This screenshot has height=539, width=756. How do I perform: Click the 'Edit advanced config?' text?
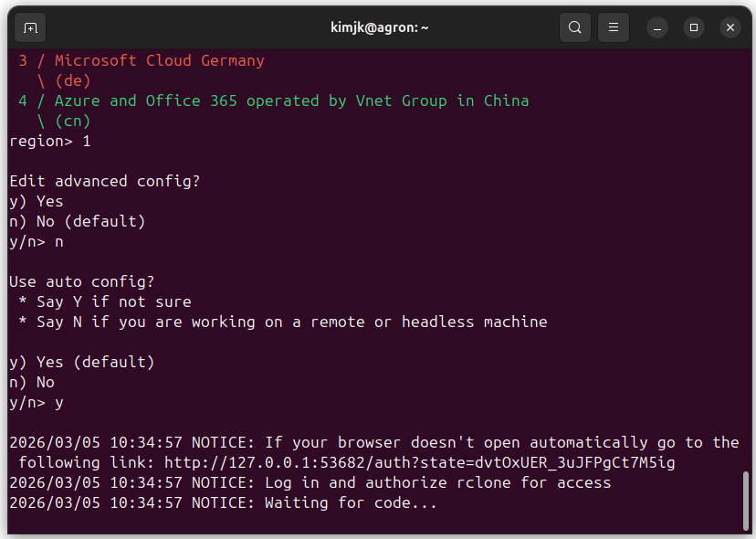tap(105, 181)
